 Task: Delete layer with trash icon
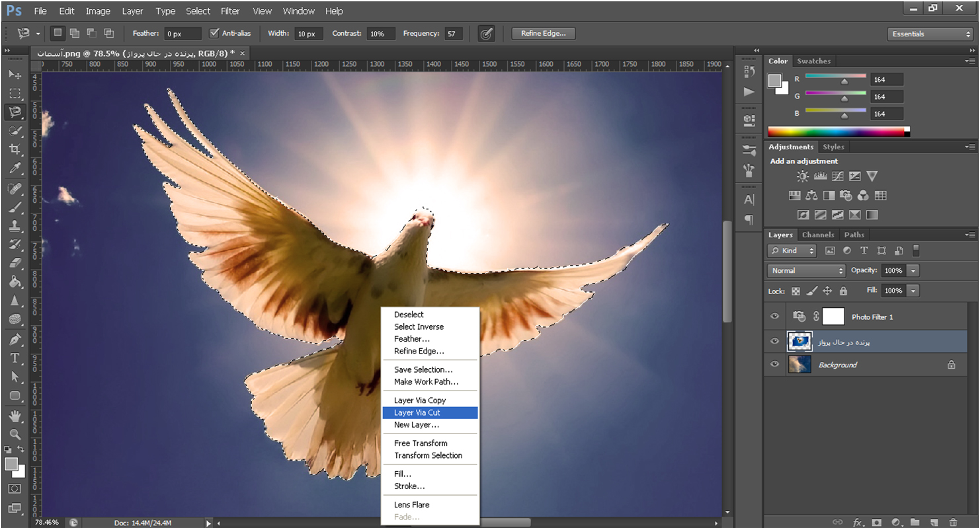pos(953,522)
